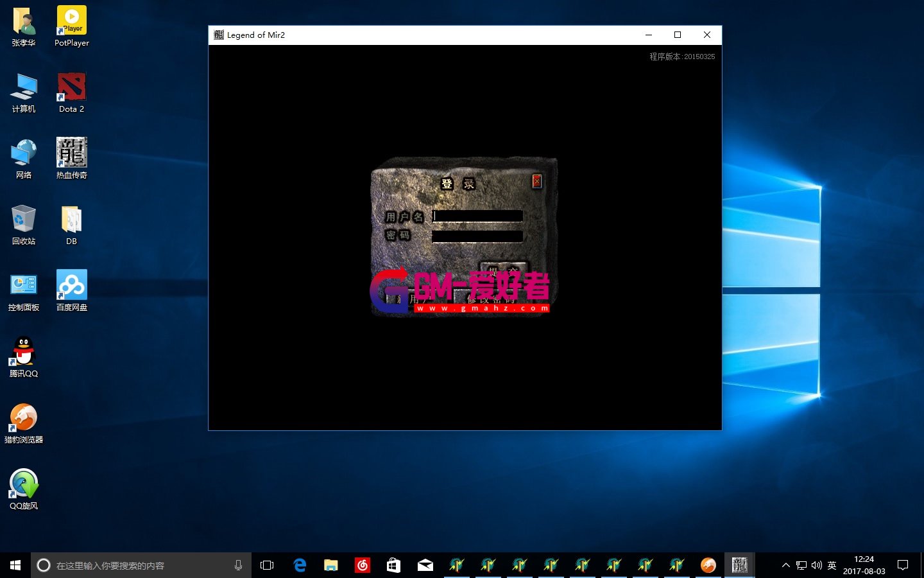Select the DB folder on desktop
The width and height of the screenshot is (924, 578).
pos(71,225)
